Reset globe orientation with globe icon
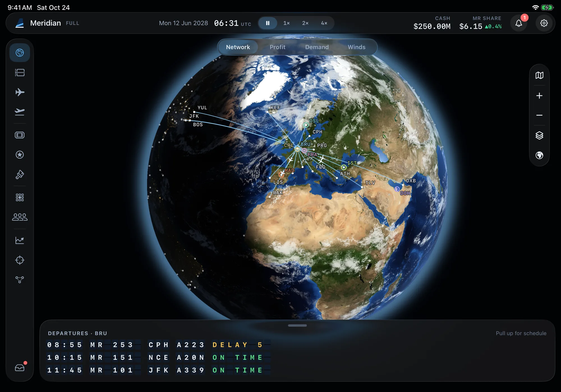 [539, 155]
